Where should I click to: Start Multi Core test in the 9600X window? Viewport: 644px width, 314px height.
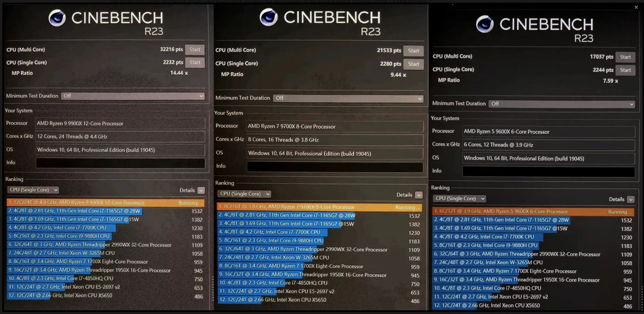(625, 57)
